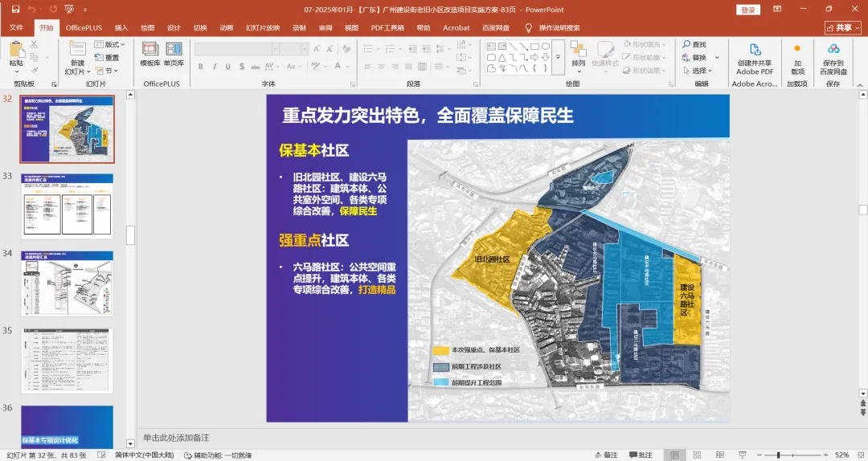868x461 pixels.
Task: Click Increase Font Size icon
Action: (316, 49)
